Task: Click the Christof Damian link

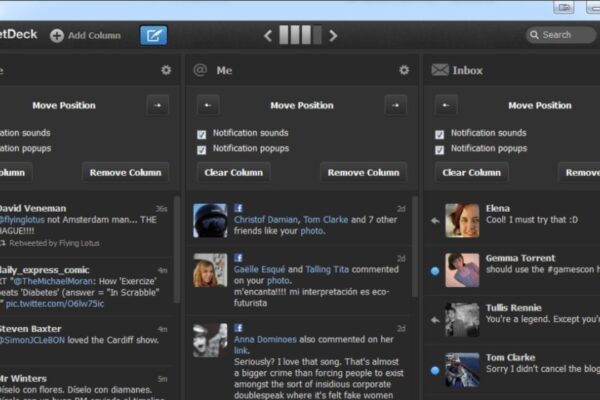Action: (266, 220)
